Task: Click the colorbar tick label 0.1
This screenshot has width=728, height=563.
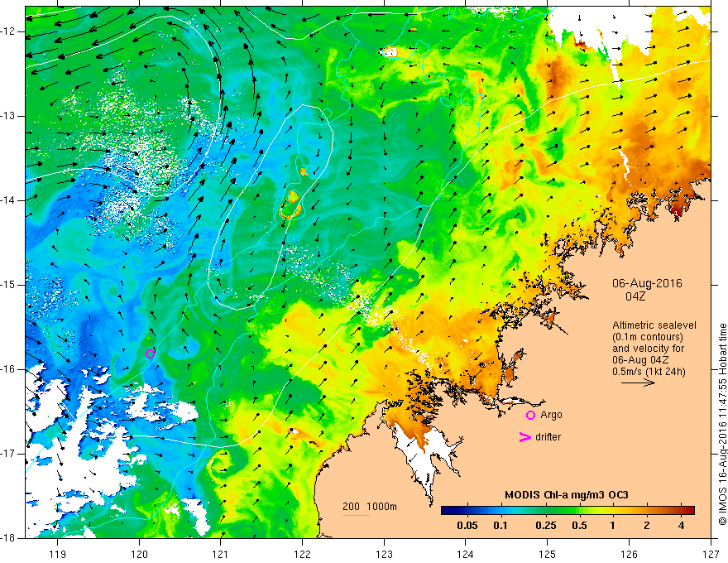Action: point(500,526)
